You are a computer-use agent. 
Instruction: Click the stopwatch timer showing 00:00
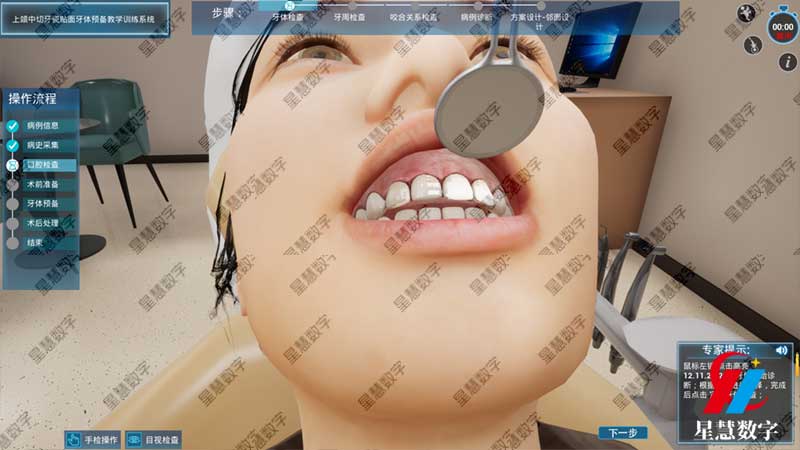click(782, 26)
